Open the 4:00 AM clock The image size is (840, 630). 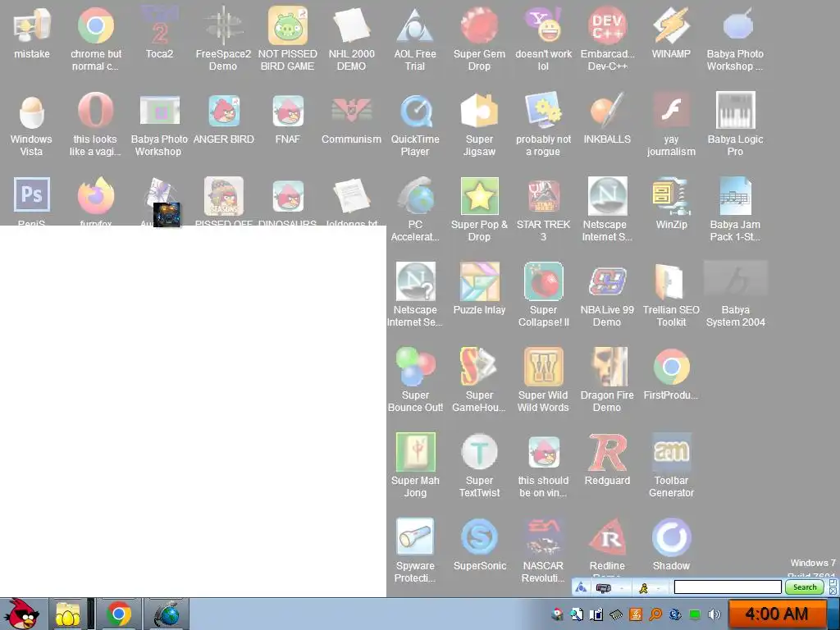click(776, 614)
